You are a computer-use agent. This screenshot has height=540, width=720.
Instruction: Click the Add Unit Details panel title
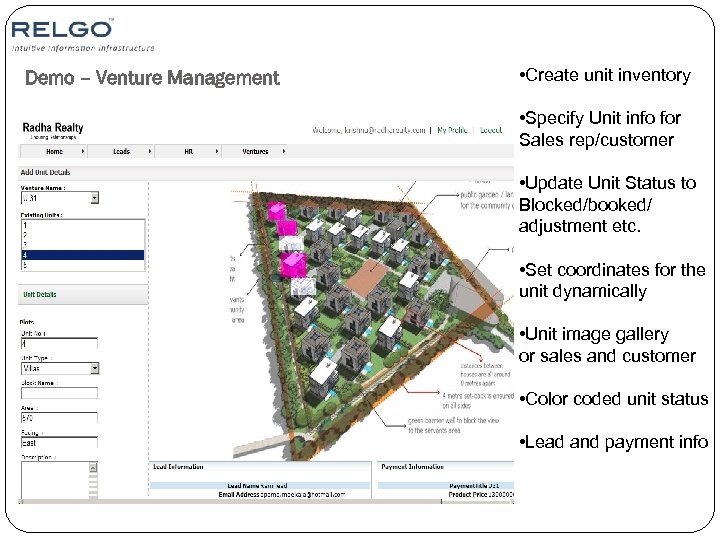pos(45,172)
